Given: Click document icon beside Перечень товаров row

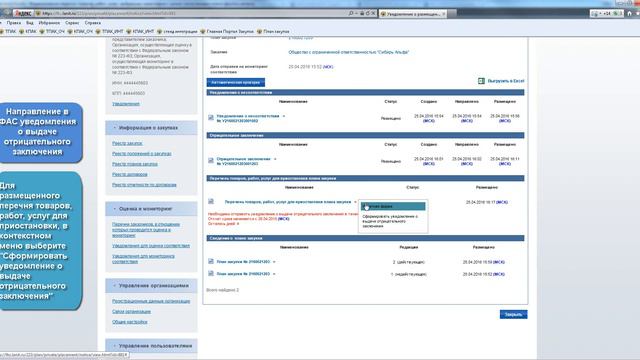Looking at the screenshot, I should (x=211, y=201).
